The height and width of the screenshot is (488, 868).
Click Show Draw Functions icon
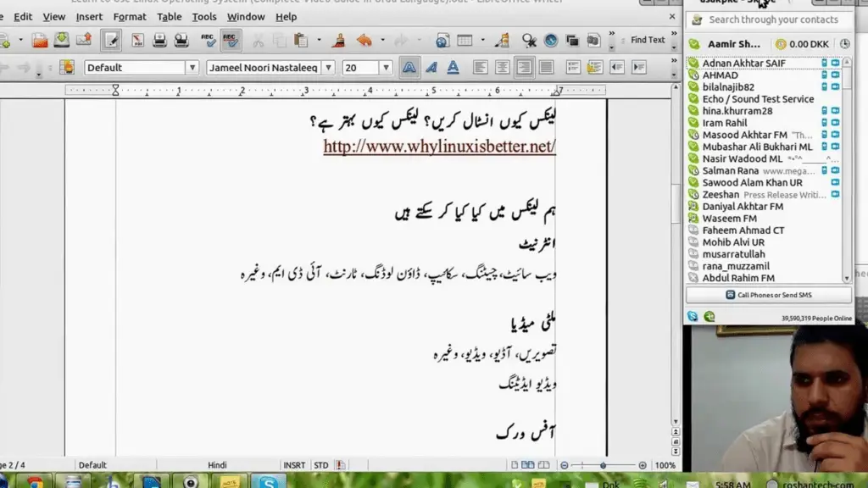pos(502,40)
